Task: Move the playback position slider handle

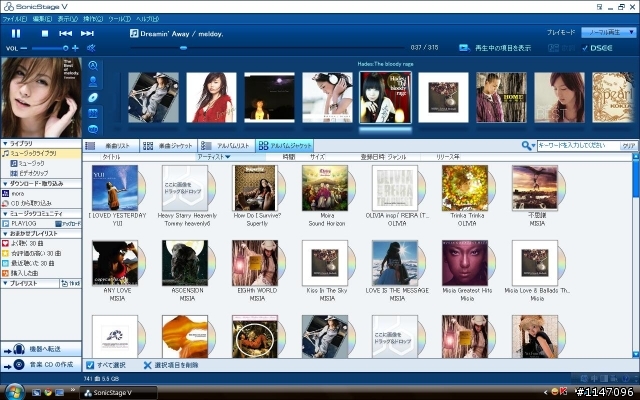Action: 184,48
